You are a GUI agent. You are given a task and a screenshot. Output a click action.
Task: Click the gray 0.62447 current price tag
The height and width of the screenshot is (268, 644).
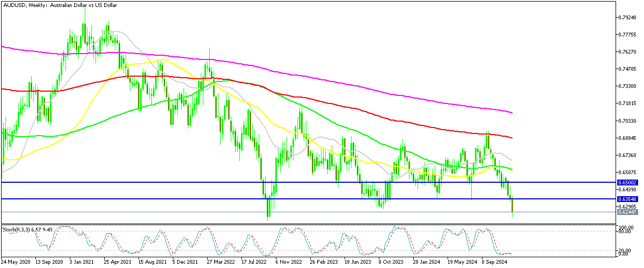pos(627,212)
